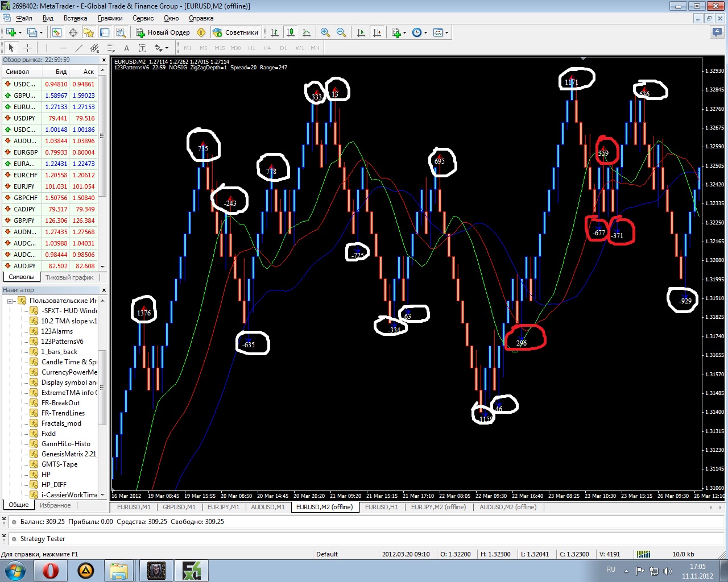Image resolution: width=728 pixels, height=582 pixels.
Task: Open the templates dropdown arrow
Action: pyautogui.click(x=446, y=33)
